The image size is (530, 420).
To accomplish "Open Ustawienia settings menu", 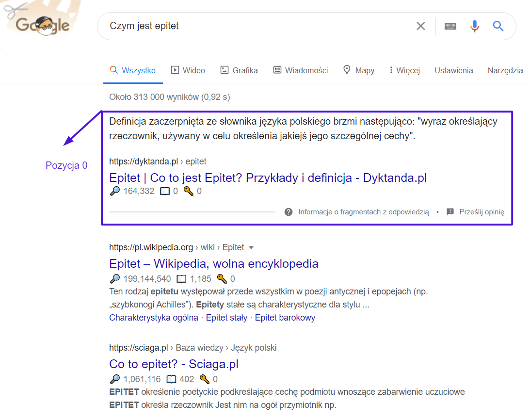I will coord(453,70).
